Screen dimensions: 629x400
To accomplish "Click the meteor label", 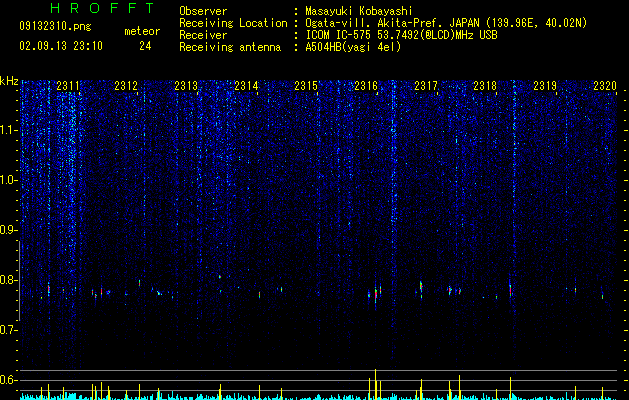I will tap(142, 31).
